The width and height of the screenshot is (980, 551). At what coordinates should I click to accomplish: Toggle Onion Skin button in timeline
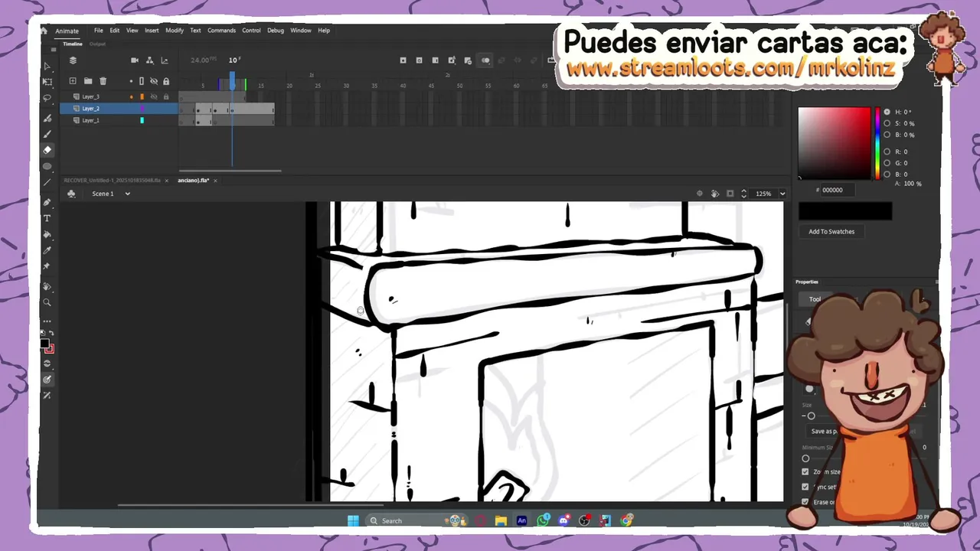[485, 60]
